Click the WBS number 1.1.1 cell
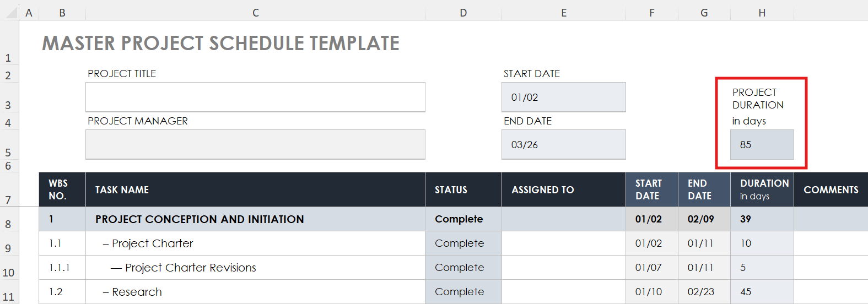 62,268
